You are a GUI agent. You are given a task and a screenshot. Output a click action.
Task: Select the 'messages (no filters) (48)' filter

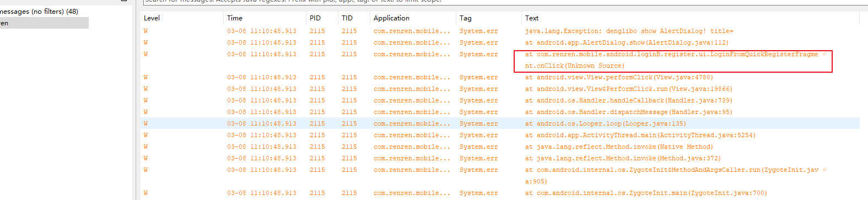tap(39, 11)
